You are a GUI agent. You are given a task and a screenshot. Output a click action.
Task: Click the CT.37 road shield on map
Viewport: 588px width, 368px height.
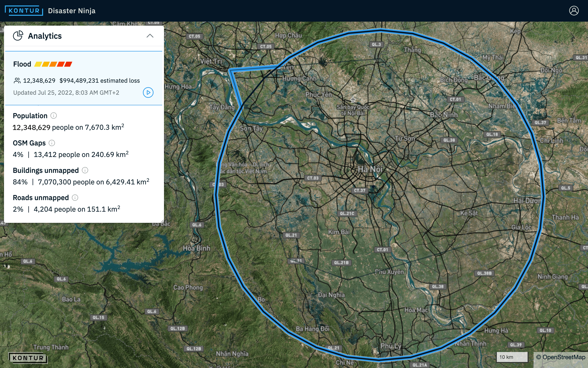point(360,190)
